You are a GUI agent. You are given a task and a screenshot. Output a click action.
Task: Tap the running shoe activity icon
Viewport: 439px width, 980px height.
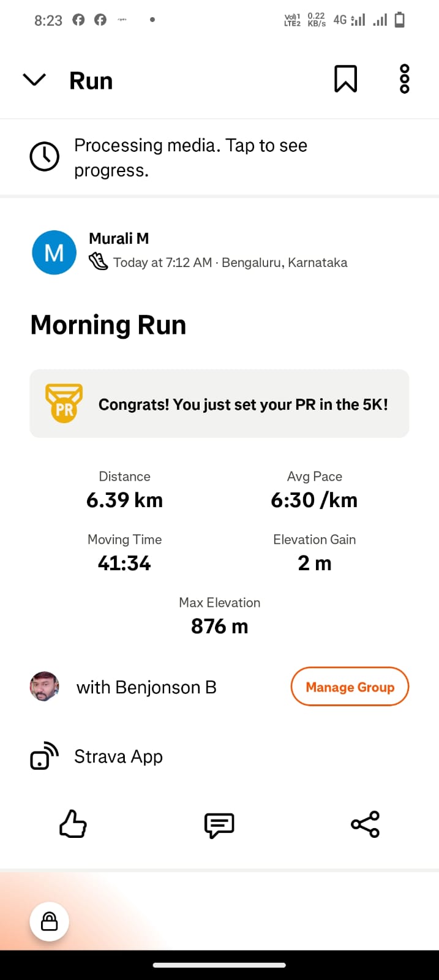point(98,262)
